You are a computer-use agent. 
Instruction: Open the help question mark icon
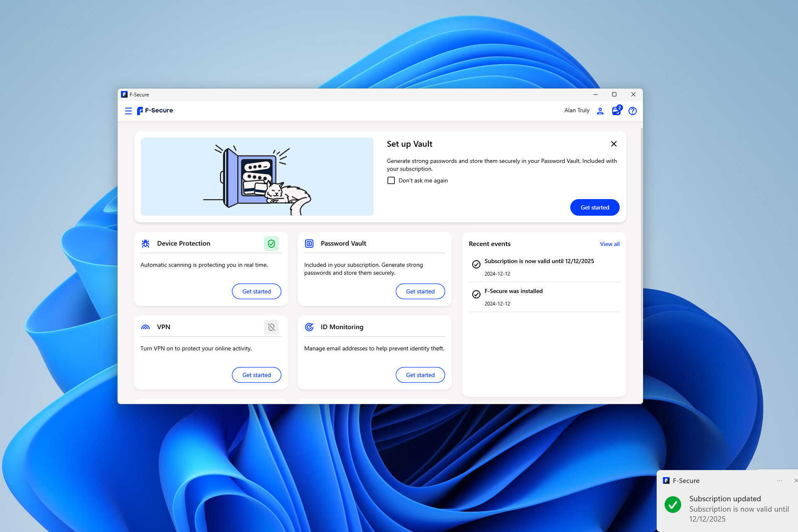pos(632,111)
